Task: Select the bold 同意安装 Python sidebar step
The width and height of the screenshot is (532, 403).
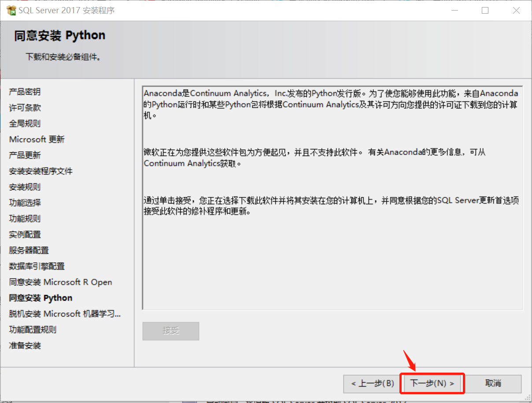Action: click(x=41, y=298)
